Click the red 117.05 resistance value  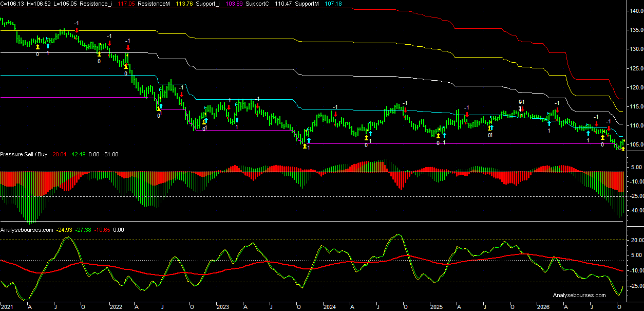coord(126,4)
